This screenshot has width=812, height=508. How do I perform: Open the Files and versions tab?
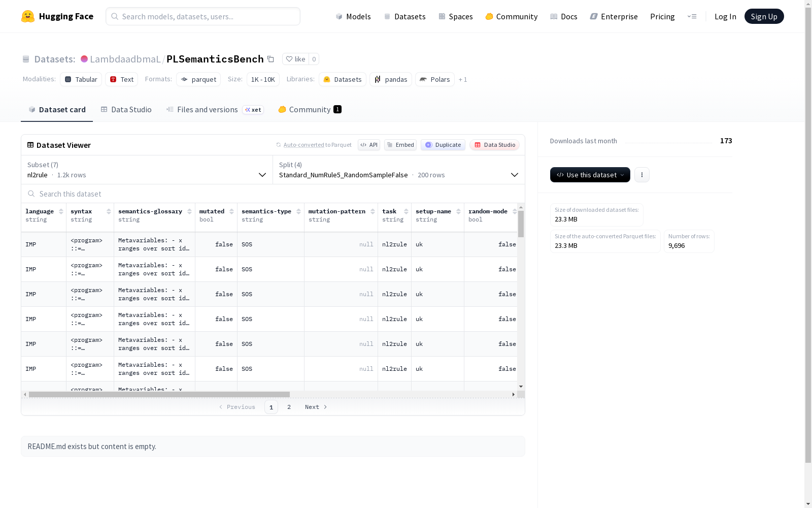[x=215, y=109]
